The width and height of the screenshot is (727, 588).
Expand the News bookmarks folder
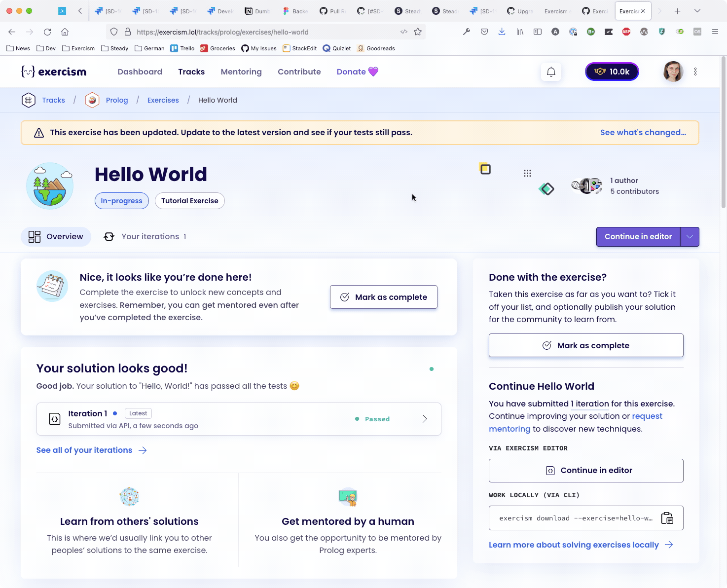click(x=18, y=48)
